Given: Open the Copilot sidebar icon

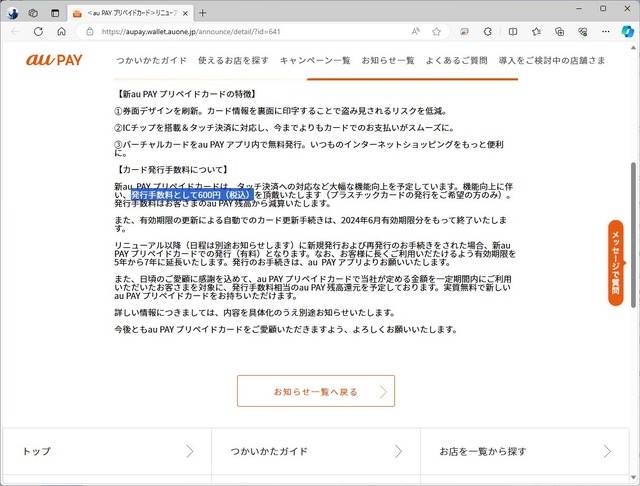Looking at the screenshot, I should click(x=627, y=31).
